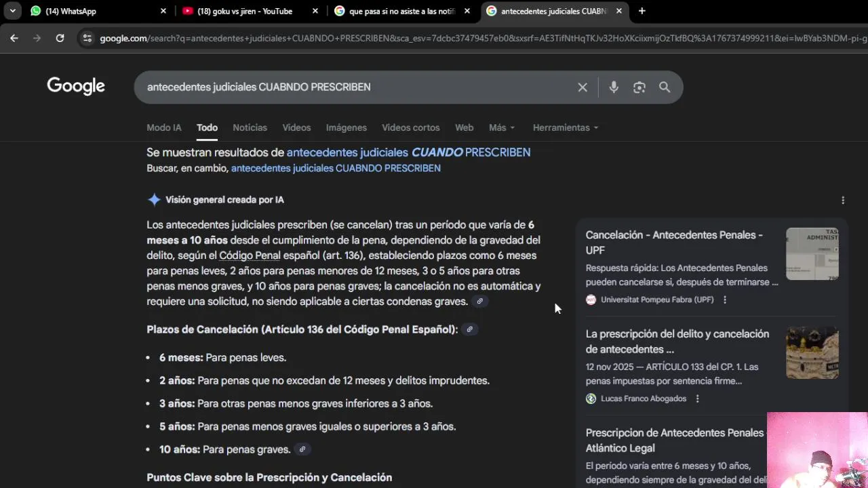Submit search with magnifying glass icon
Image resolution: width=868 pixels, height=488 pixels.
tap(665, 87)
